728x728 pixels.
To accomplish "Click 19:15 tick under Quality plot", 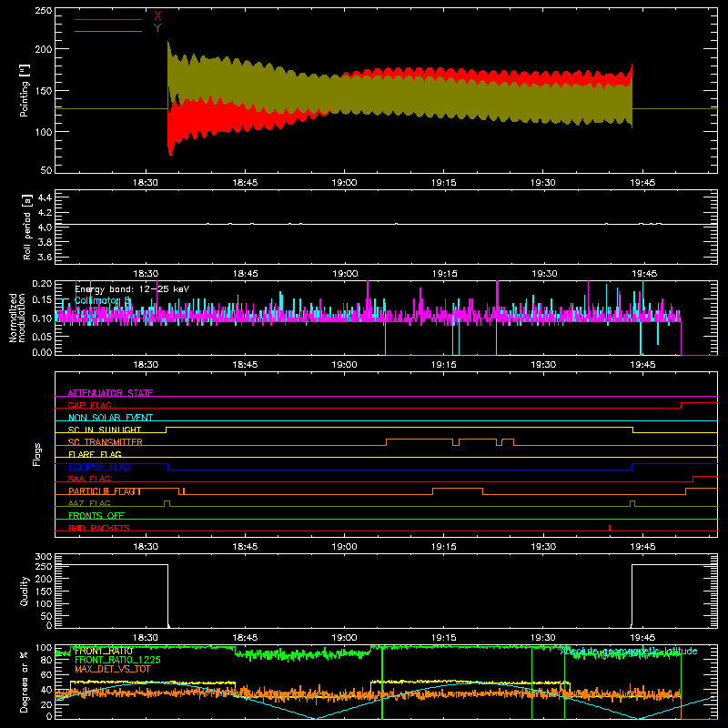I will pos(443,638).
